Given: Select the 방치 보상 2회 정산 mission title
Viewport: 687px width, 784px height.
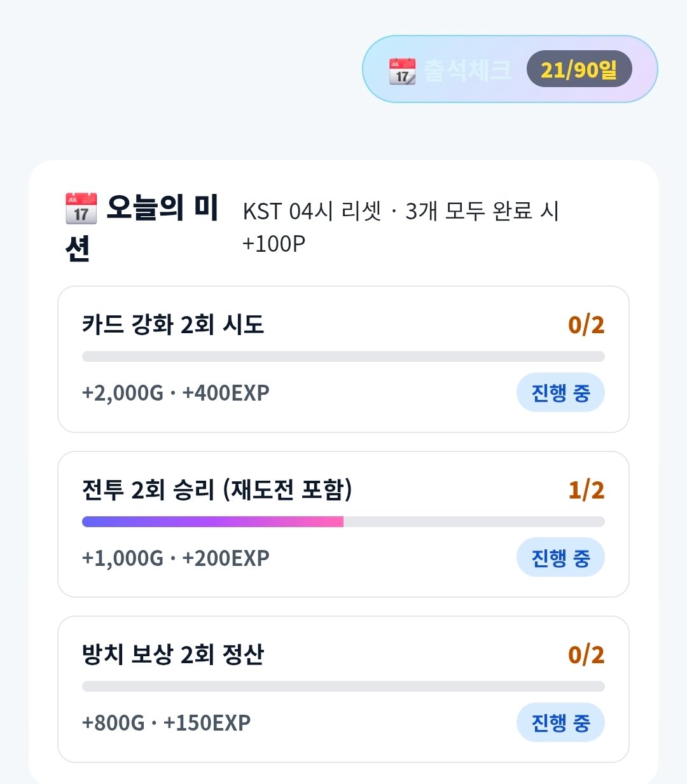Looking at the screenshot, I should pyautogui.click(x=173, y=654).
